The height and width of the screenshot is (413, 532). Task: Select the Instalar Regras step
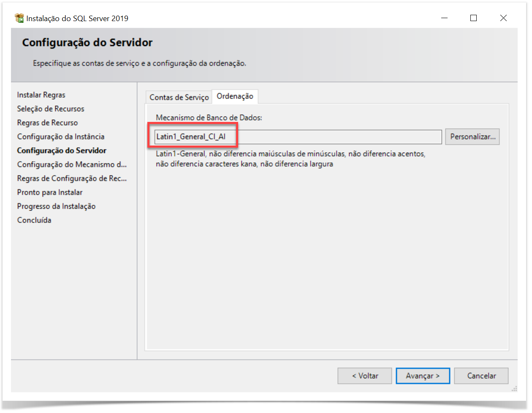pyautogui.click(x=41, y=95)
